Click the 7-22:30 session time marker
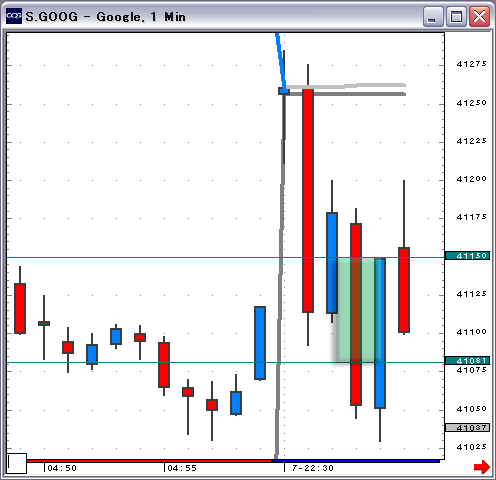Image resolution: width=496 pixels, height=480 pixels. click(313, 468)
